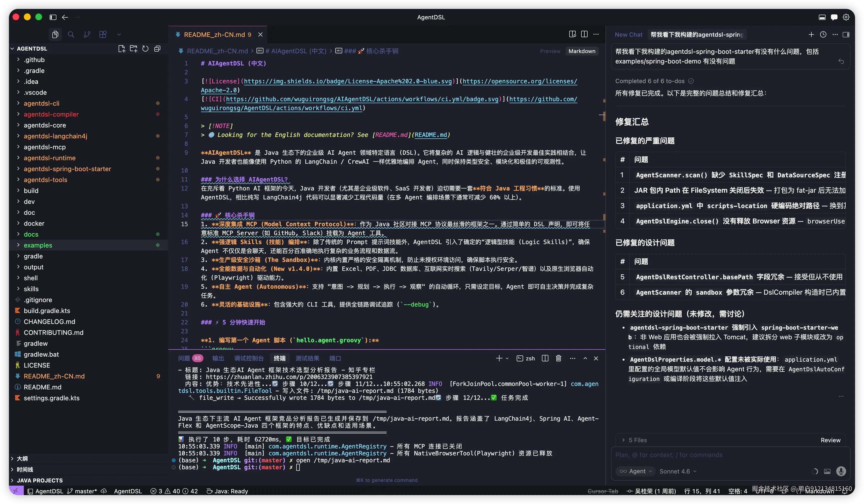Expand the agentdsl-spring-boot-starter folder
This screenshot has height=504, width=864.
pyautogui.click(x=67, y=169)
